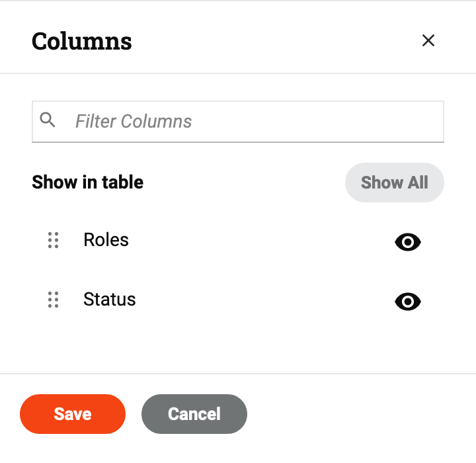Toggle visibility of Status in table
This screenshot has height=463, width=476.
click(x=408, y=302)
